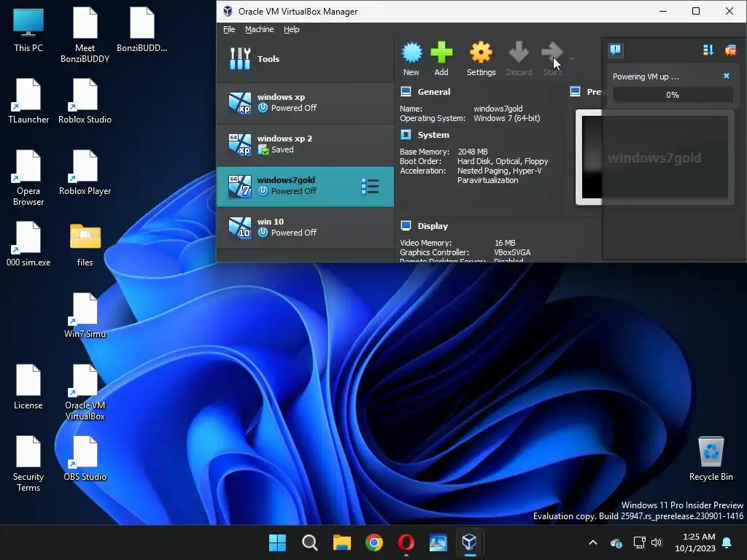The width and height of the screenshot is (747, 560).
Task: Switch to Opera on the taskbar
Action: coord(406,542)
